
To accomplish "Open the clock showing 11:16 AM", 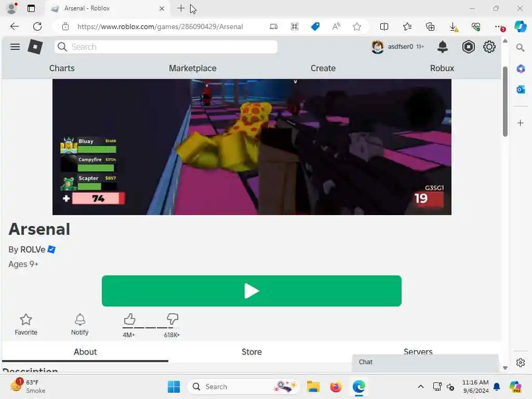I will point(475,387).
